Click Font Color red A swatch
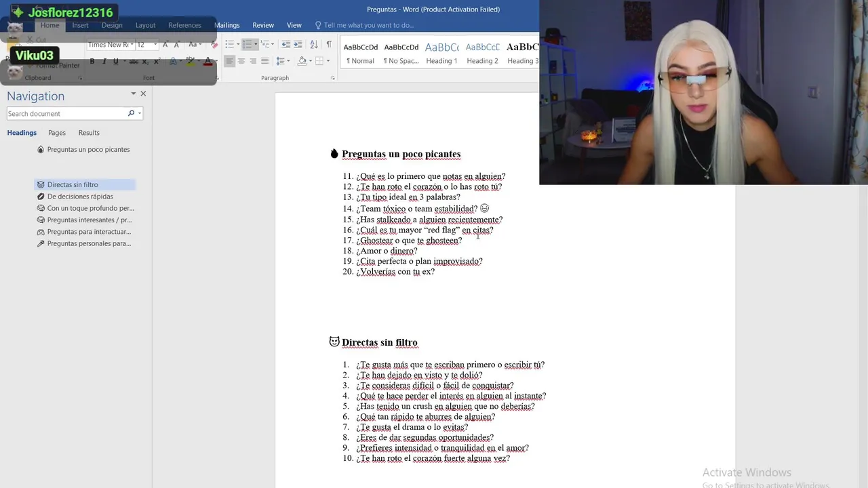Viewport: 868px width, 488px height. coord(208,61)
